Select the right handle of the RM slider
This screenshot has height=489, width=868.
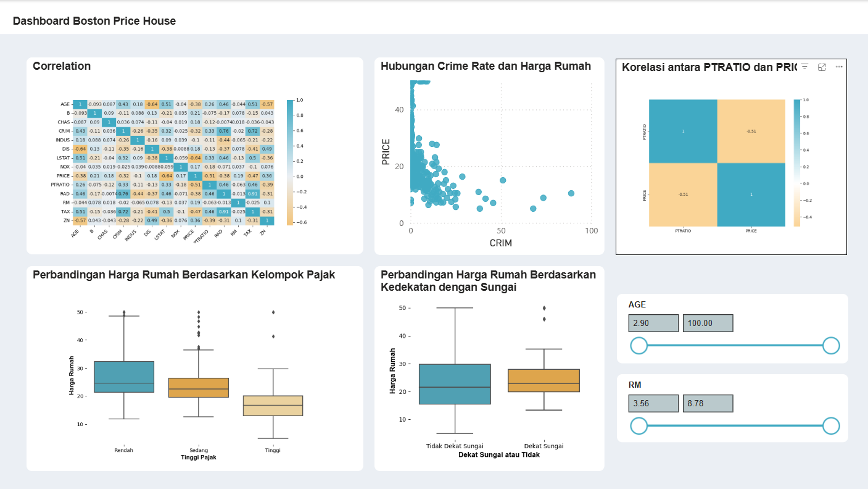[x=830, y=426]
